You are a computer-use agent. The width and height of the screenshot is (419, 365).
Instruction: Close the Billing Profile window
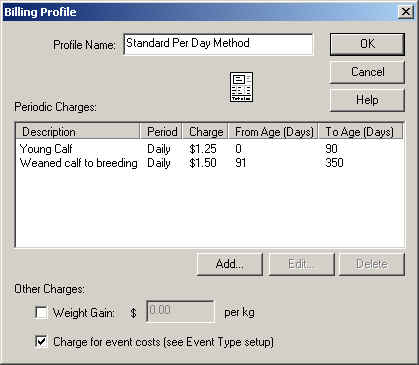click(x=405, y=12)
